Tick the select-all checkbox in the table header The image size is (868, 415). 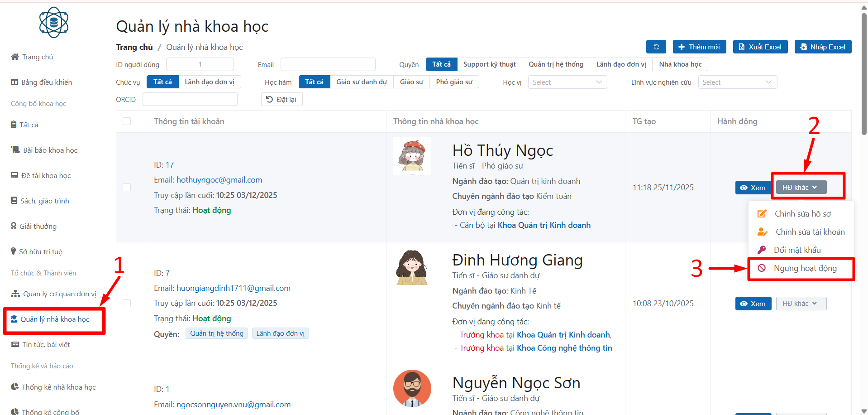(127, 121)
